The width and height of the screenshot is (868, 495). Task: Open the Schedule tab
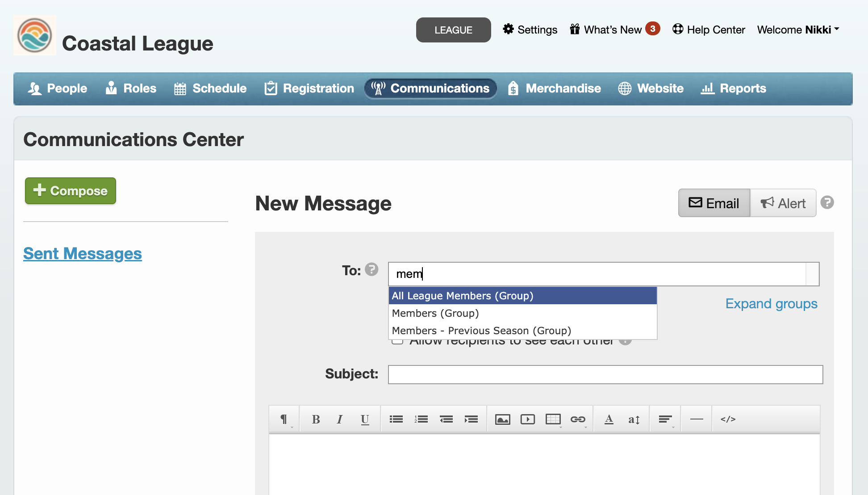[x=210, y=88]
